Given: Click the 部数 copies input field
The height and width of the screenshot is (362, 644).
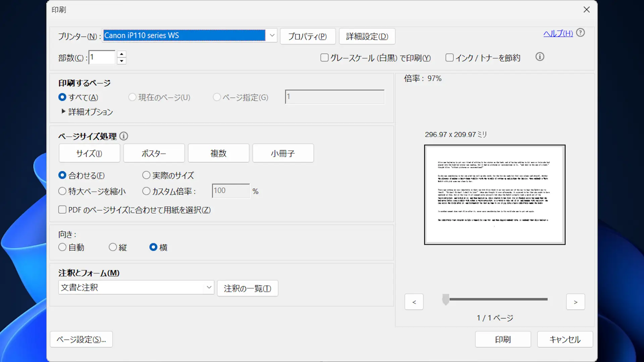Looking at the screenshot, I should 102,57.
